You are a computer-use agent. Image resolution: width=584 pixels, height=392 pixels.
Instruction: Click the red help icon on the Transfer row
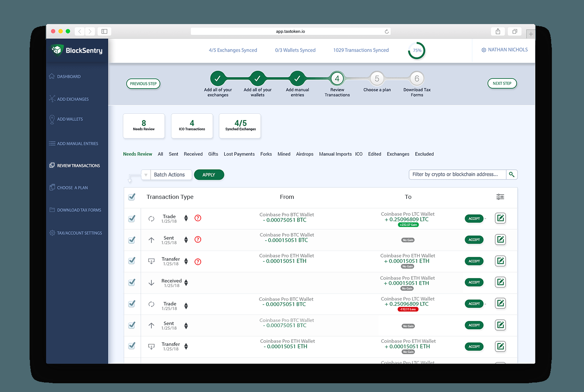198,261
